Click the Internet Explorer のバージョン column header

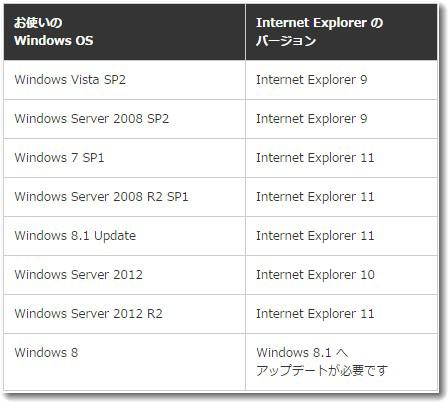(x=341, y=32)
